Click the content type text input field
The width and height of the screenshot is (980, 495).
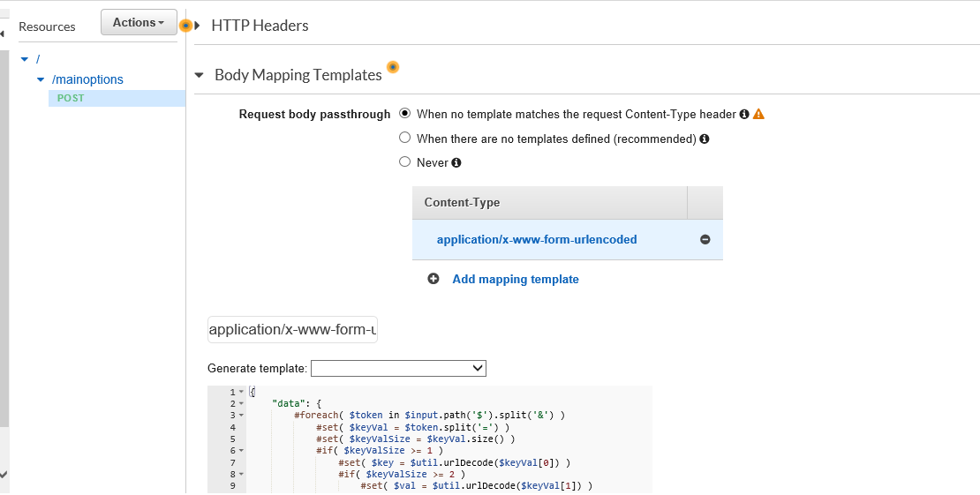click(x=292, y=330)
